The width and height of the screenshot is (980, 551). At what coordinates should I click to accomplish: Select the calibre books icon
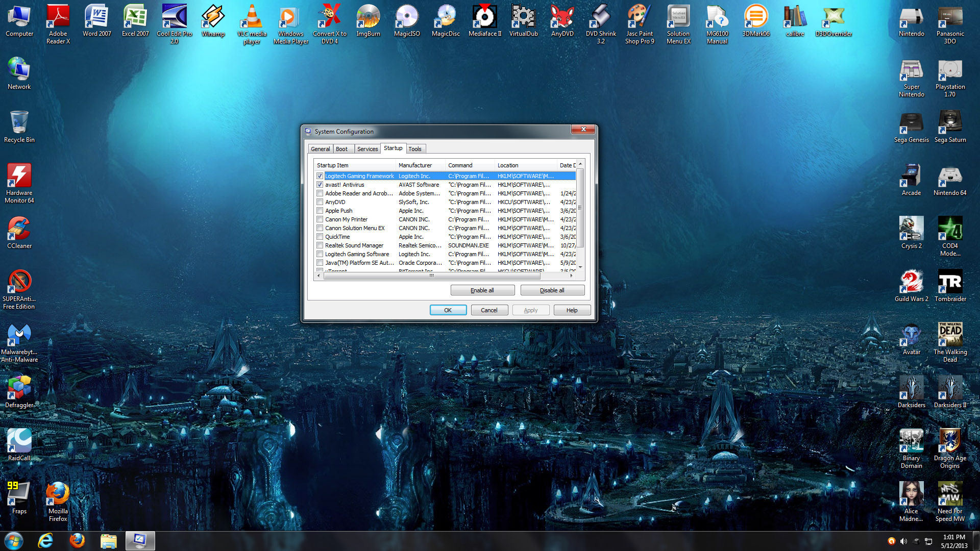(x=795, y=20)
